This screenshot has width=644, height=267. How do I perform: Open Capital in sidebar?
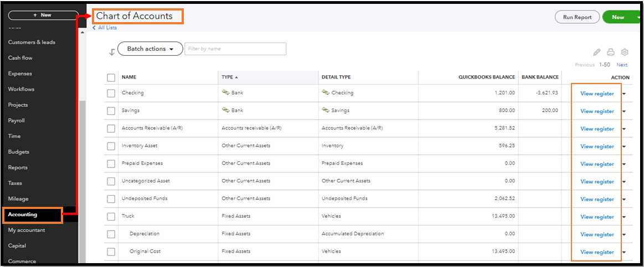(17, 245)
